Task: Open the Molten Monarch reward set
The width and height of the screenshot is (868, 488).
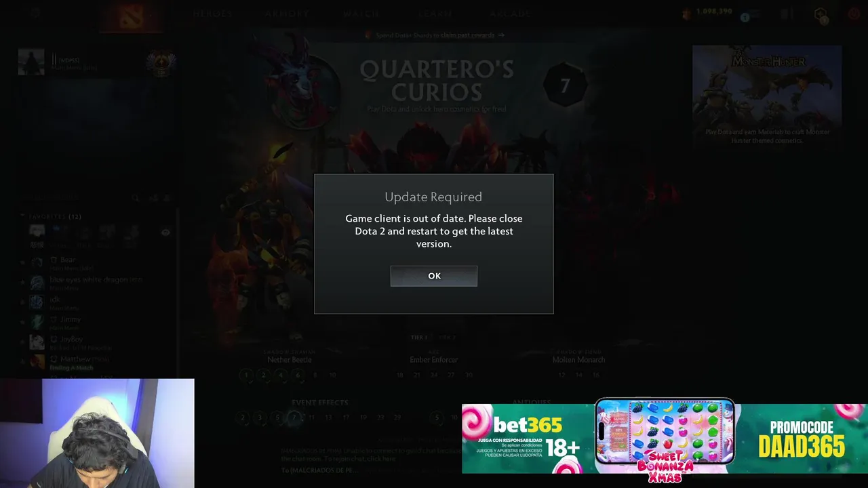Action: coord(578,359)
